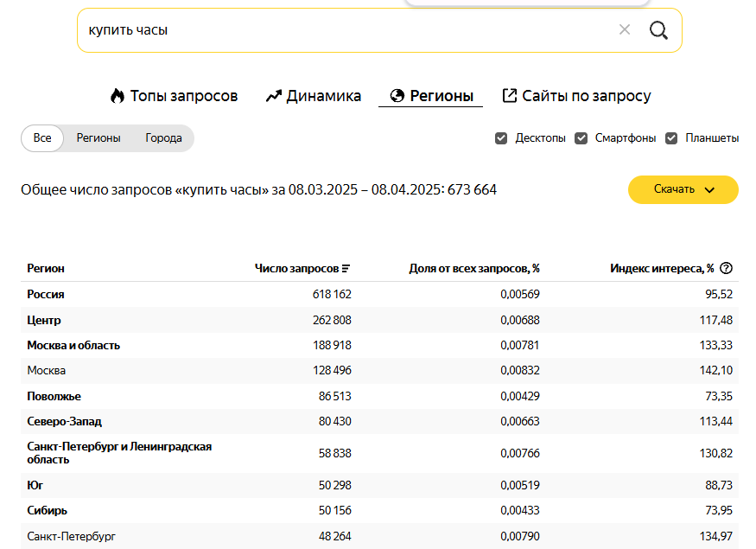Screen dimensions: 756x549
Task: Click the Общее число запросов summary text
Action: click(258, 189)
